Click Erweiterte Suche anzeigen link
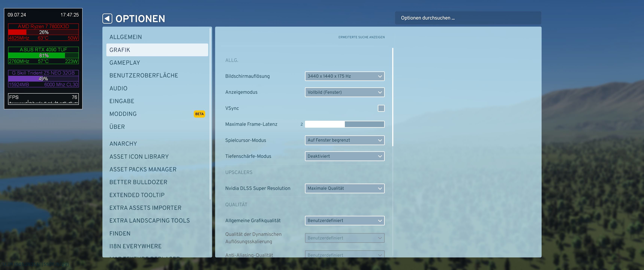644x270 pixels. 361,37
